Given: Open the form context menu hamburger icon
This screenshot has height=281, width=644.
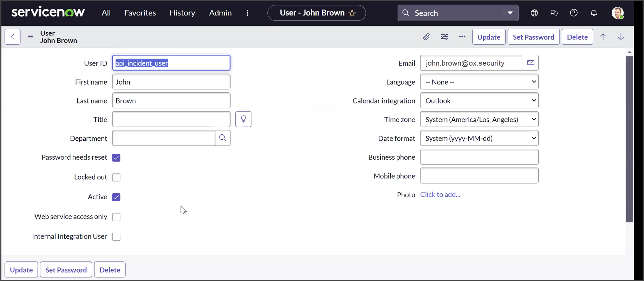Looking at the screenshot, I should [30, 37].
